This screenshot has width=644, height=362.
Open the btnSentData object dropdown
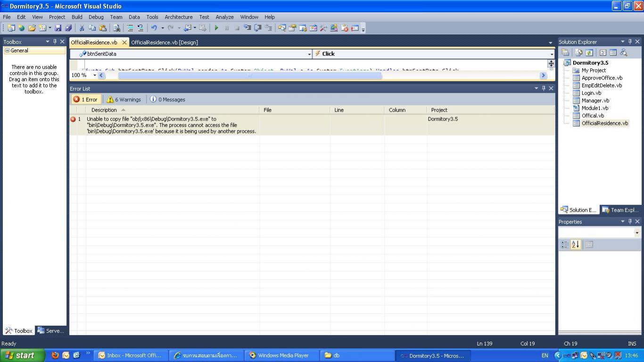pyautogui.click(x=309, y=54)
